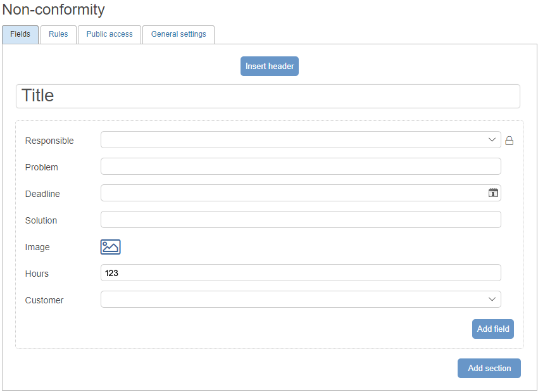Switch to the Rules tab

point(58,34)
